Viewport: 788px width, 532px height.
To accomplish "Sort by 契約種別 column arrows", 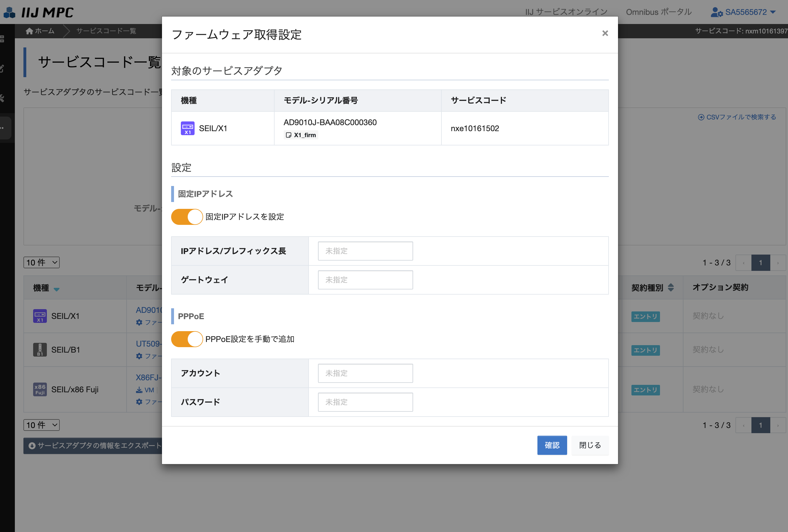I will [670, 288].
